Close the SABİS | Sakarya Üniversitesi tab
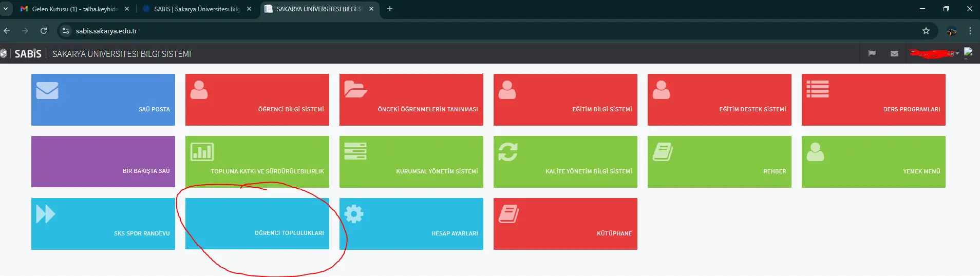 click(249, 9)
